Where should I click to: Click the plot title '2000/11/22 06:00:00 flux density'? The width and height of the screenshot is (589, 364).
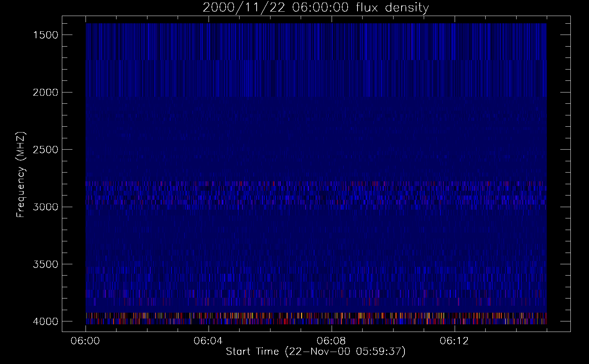(x=316, y=8)
